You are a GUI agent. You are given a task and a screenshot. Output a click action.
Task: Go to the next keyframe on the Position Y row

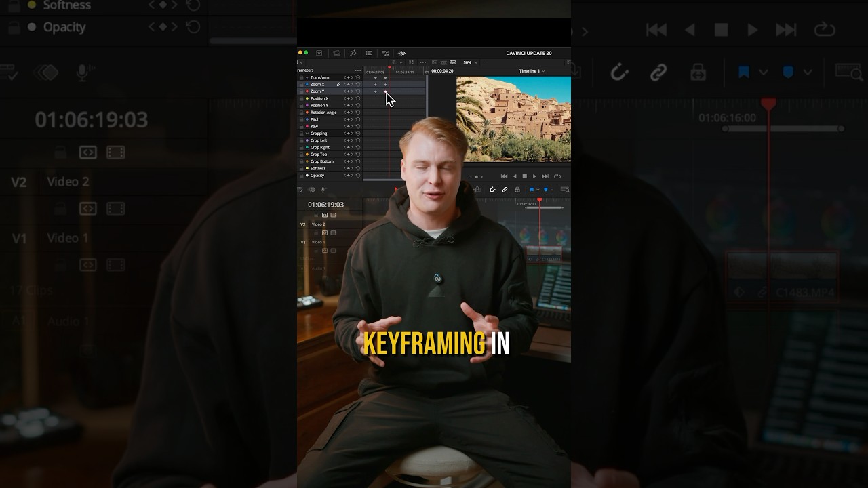click(352, 105)
